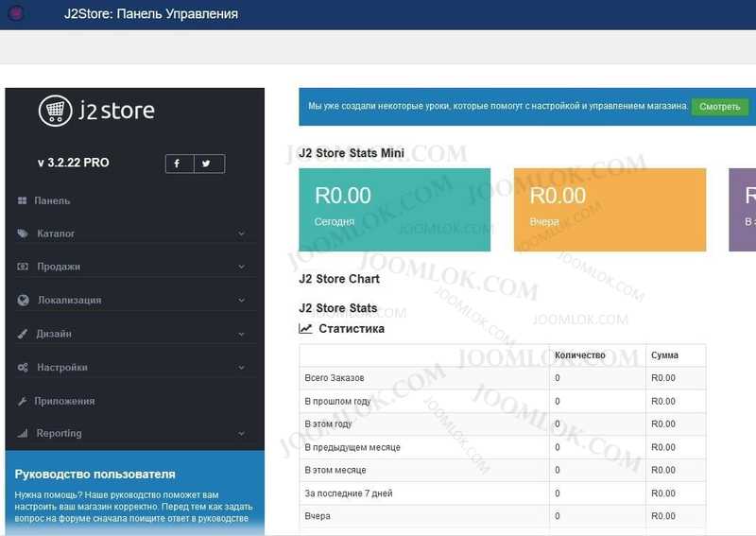The image size is (756, 536).
Task: Open the Дизайн menu item
Action: point(54,334)
